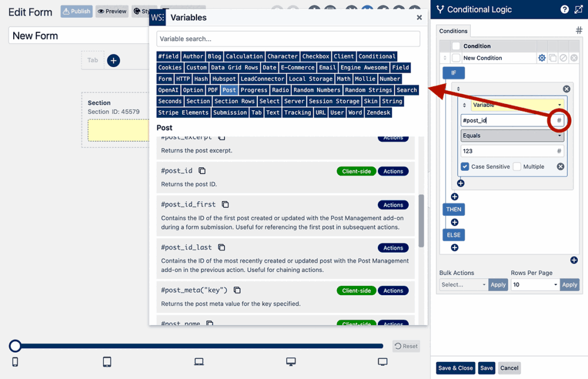
Task: Check the New Condition row checkbox
Action: [456, 58]
